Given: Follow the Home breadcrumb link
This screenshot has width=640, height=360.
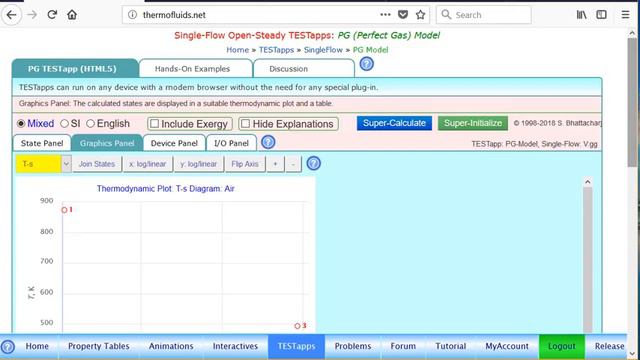Looking at the screenshot, I should (x=238, y=50).
